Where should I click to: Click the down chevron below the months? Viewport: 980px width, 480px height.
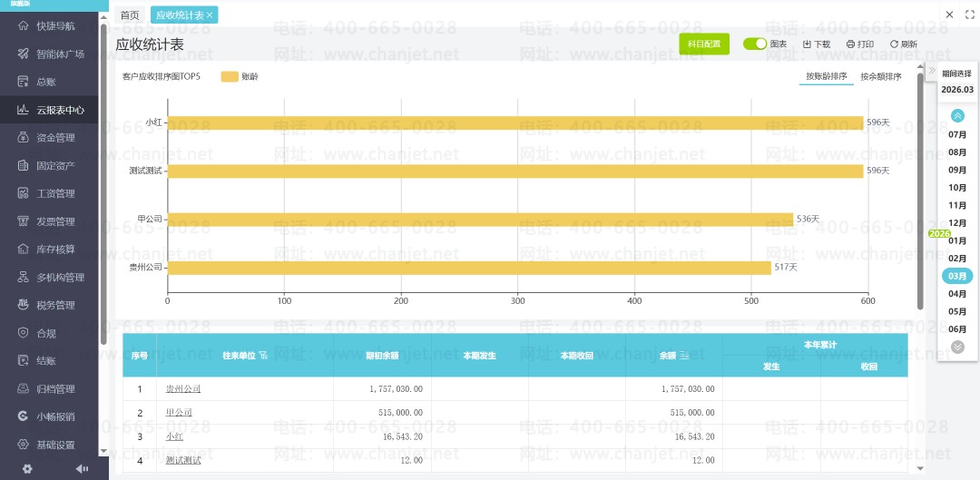(957, 347)
